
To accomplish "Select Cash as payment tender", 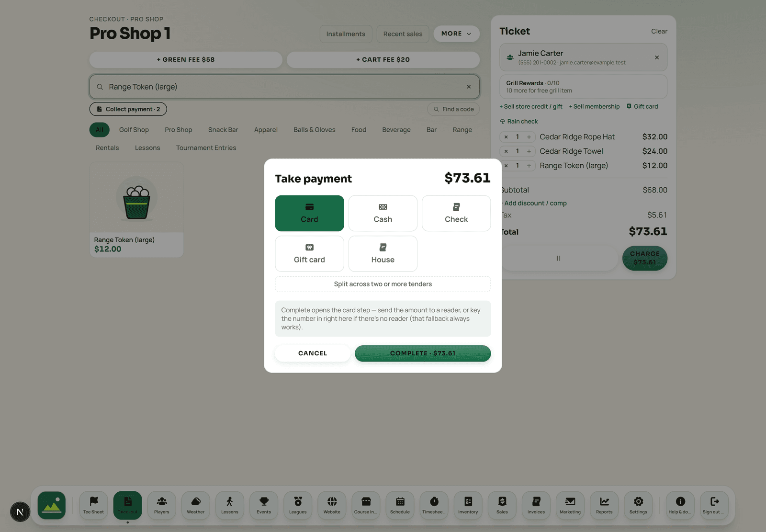I will [383, 213].
